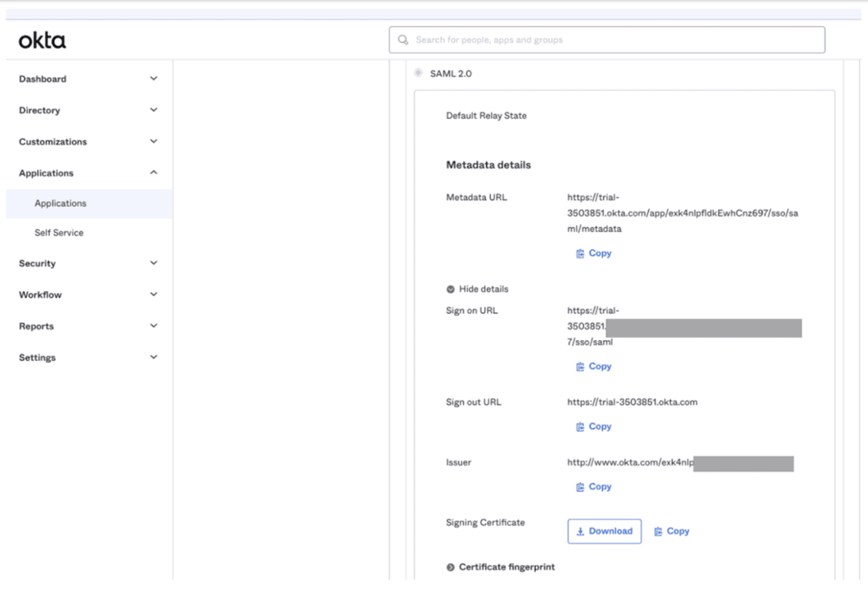
Task: Click the Hide details label
Action: tap(484, 289)
